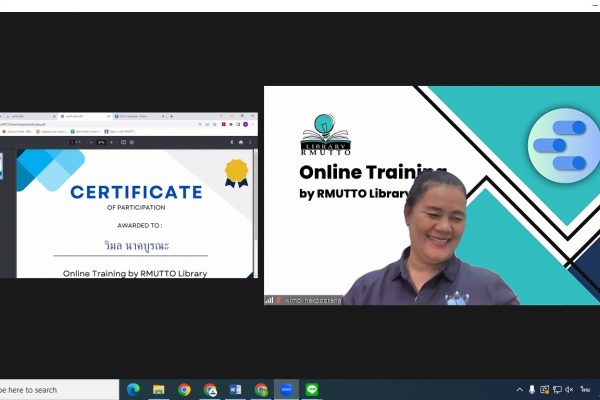Viewport: 600px width, 400px height.
Task: Show hidden system tray icons
Action: 519,390
